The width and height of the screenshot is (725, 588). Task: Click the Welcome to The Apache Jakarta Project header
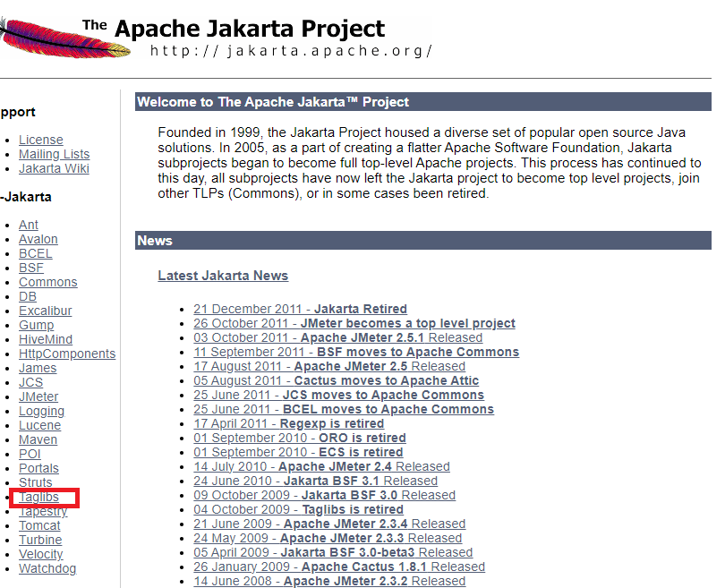click(423, 102)
